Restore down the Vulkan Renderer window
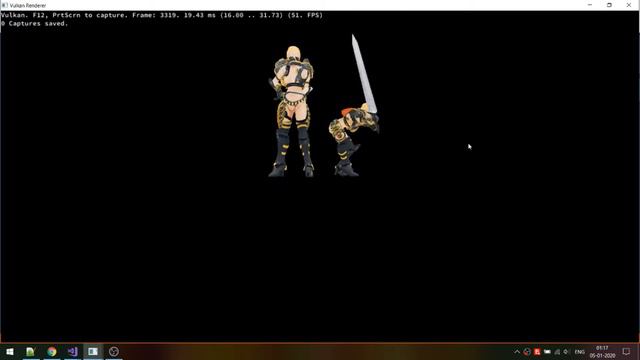Viewport: 640px width, 360px height. 609,5
